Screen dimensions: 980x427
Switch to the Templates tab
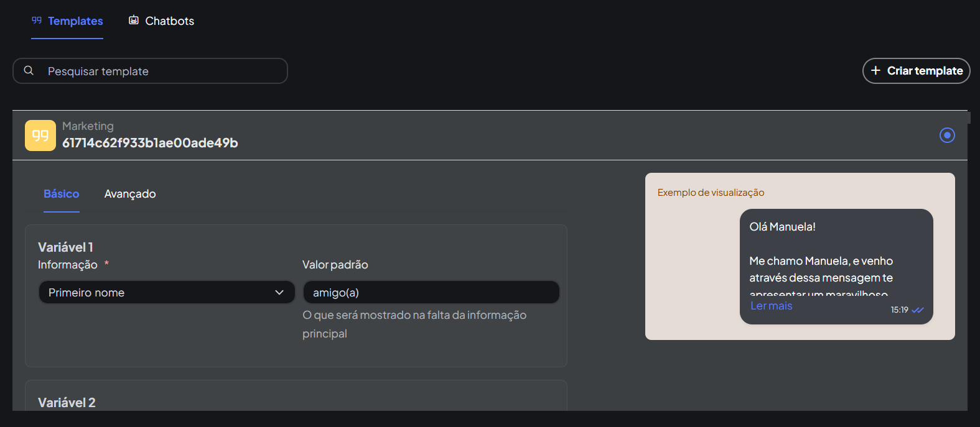coord(75,21)
